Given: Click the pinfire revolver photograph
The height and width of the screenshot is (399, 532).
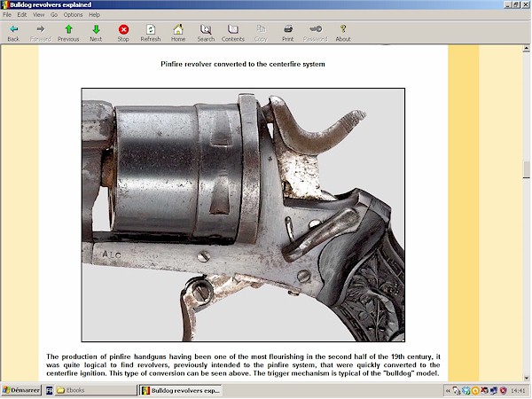Looking at the screenshot, I should click(x=243, y=215).
